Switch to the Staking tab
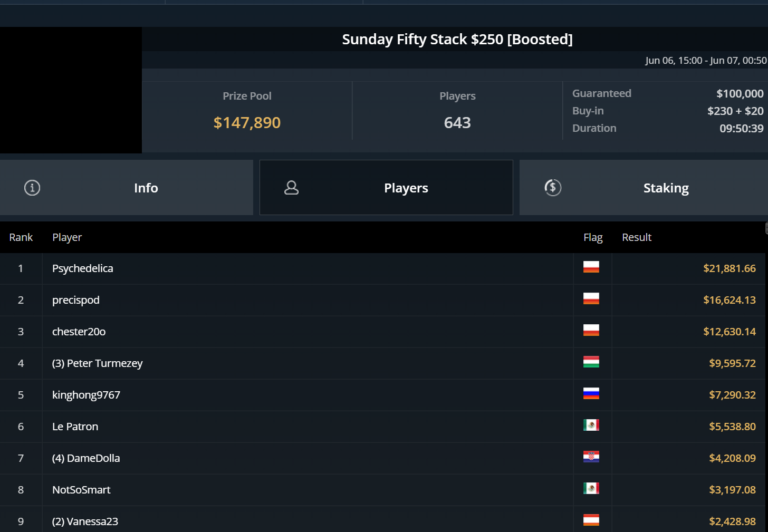768x532 pixels. point(666,188)
